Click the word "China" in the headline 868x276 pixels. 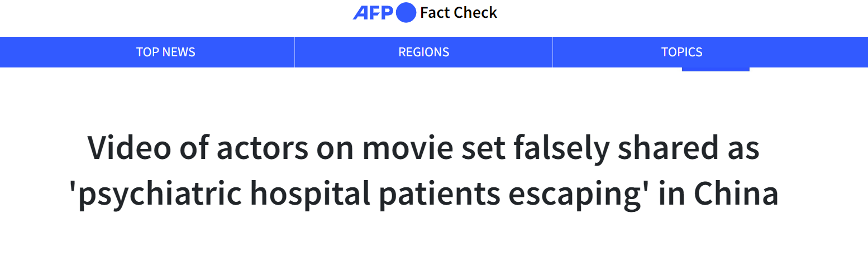[736, 193]
